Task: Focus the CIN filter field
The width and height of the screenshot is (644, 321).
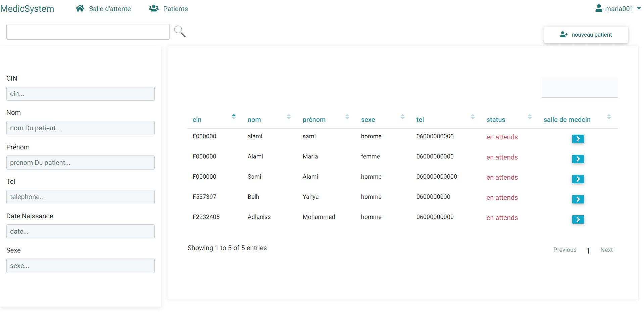Action: click(x=81, y=94)
